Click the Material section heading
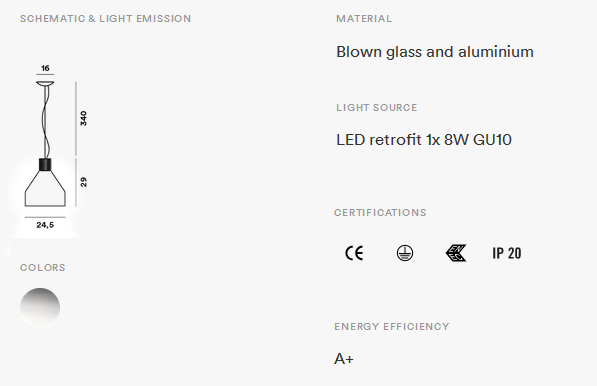 coord(364,19)
